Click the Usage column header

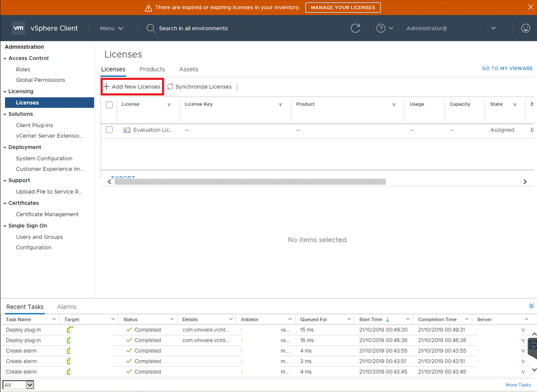[417, 104]
